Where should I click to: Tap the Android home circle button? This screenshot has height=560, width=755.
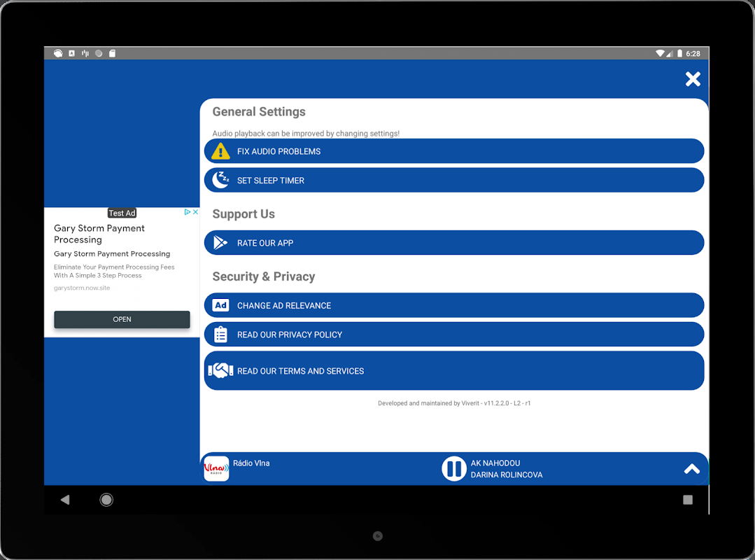point(106,500)
